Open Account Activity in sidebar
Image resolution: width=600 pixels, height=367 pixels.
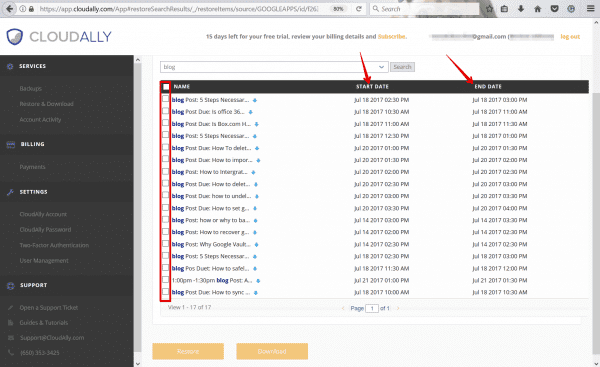tap(40, 119)
